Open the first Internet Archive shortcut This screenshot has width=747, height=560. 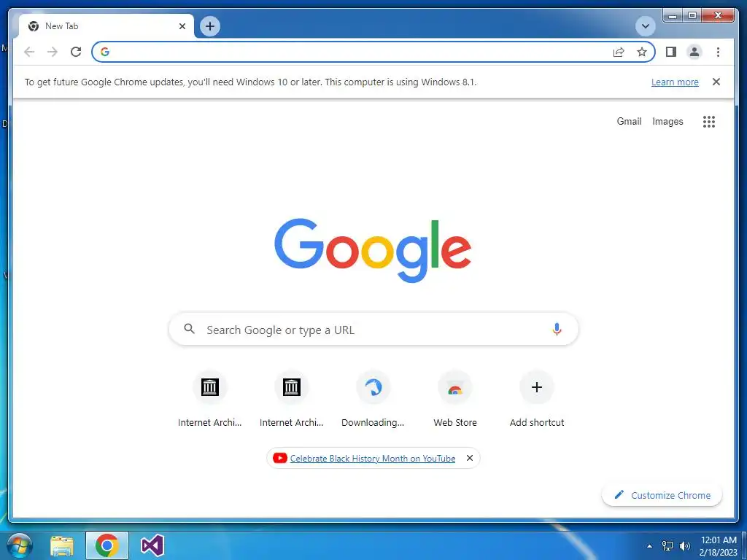[x=209, y=399]
